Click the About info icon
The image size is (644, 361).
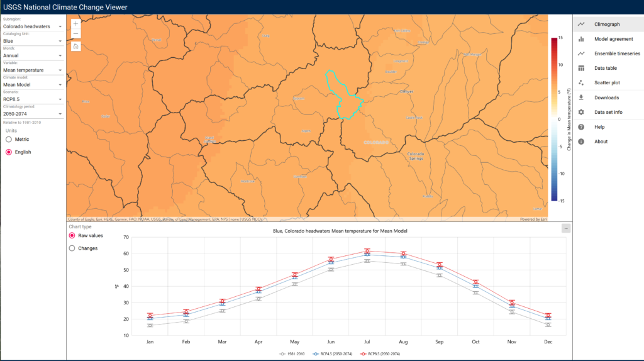[581, 142]
